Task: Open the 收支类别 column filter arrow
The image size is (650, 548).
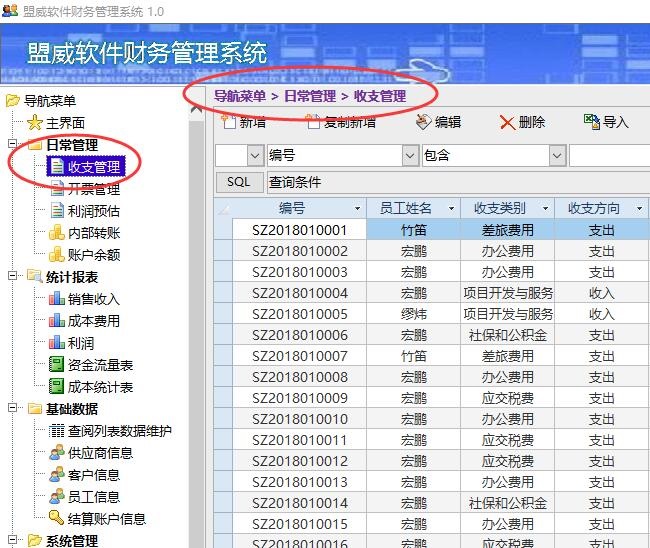Action: click(546, 209)
